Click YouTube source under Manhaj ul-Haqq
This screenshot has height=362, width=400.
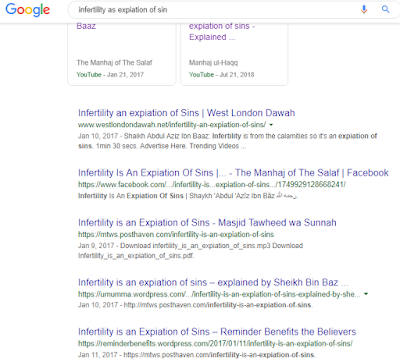pyautogui.click(x=201, y=75)
